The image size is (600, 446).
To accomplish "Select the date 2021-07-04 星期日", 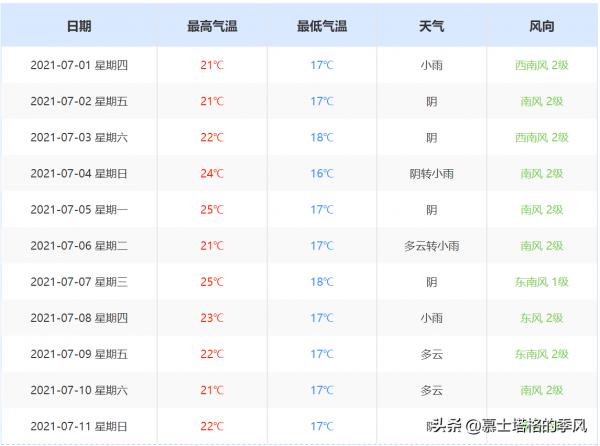I will (x=79, y=174).
